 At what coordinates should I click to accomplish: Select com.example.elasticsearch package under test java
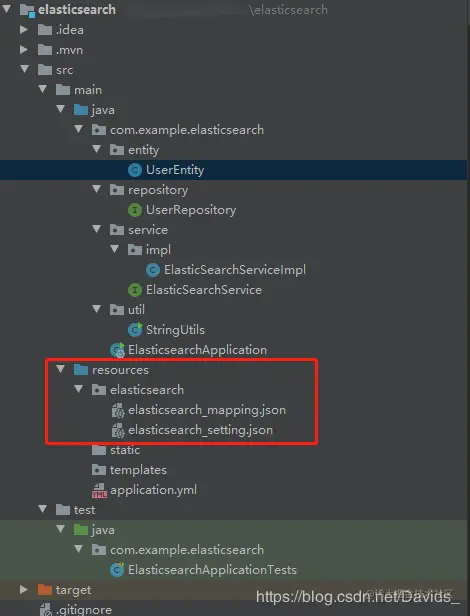pos(187,550)
